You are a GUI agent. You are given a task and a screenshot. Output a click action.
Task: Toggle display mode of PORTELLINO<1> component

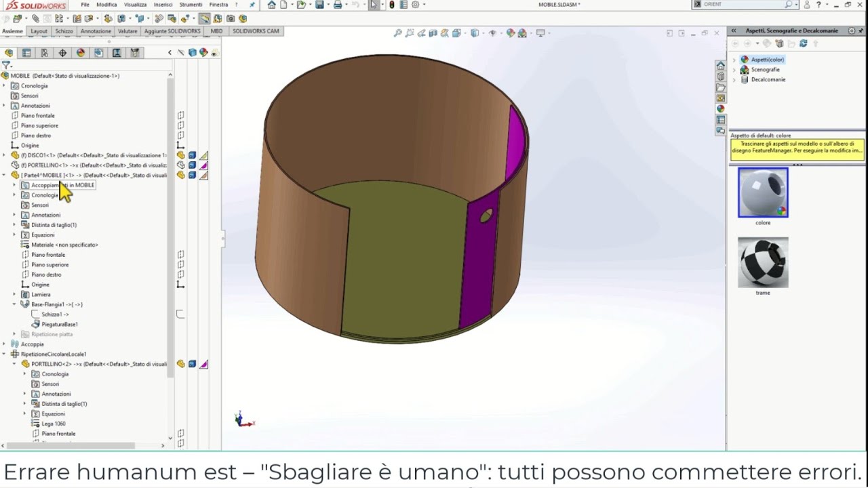[x=192, y=165]
